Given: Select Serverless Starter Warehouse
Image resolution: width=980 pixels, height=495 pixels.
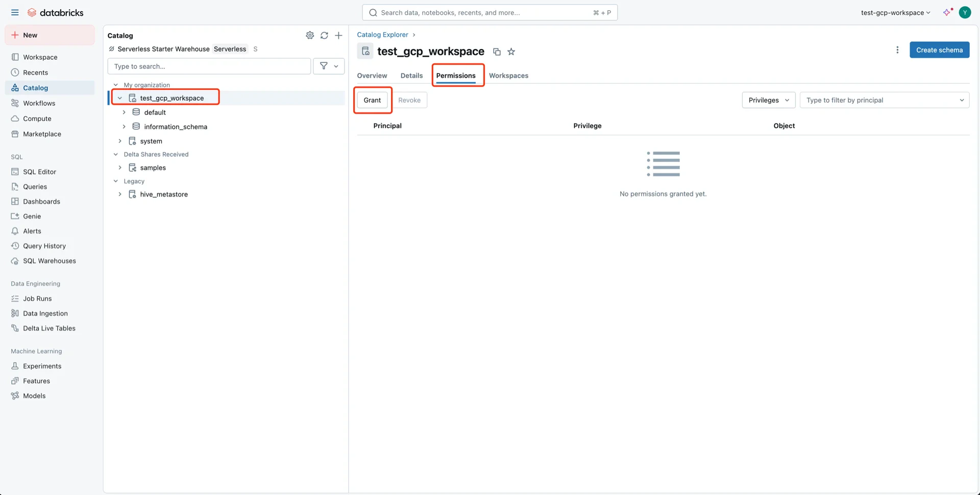Looking at the screenshot, I should (163, 49).
